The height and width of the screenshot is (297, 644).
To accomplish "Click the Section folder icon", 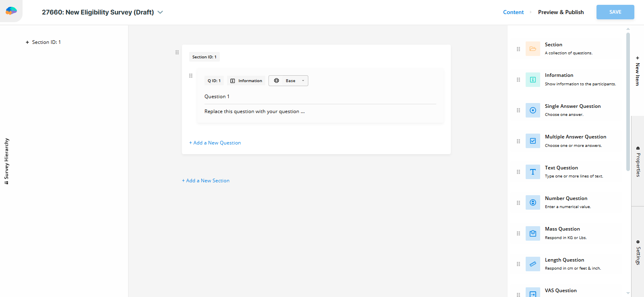I will (533, 49).
